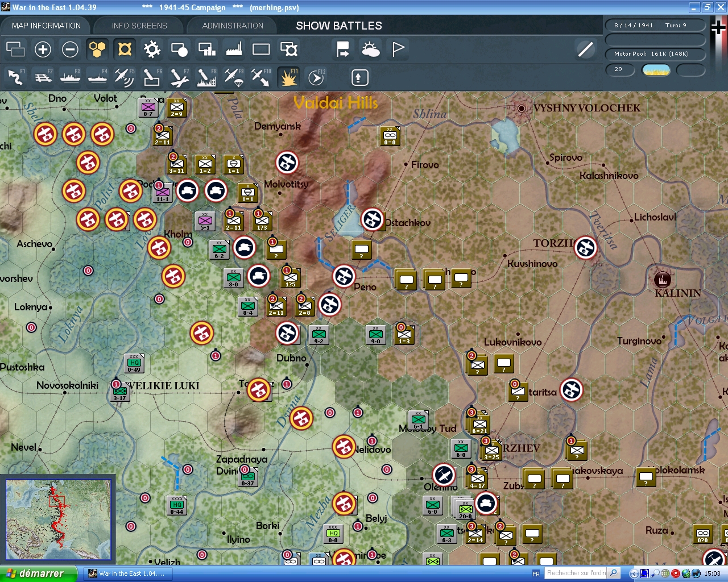This screenshot has height=582, width=728.
Task: Toggle the weather sun-and-cloud icon
Action: pyautogui.click(x=371, y=49)
